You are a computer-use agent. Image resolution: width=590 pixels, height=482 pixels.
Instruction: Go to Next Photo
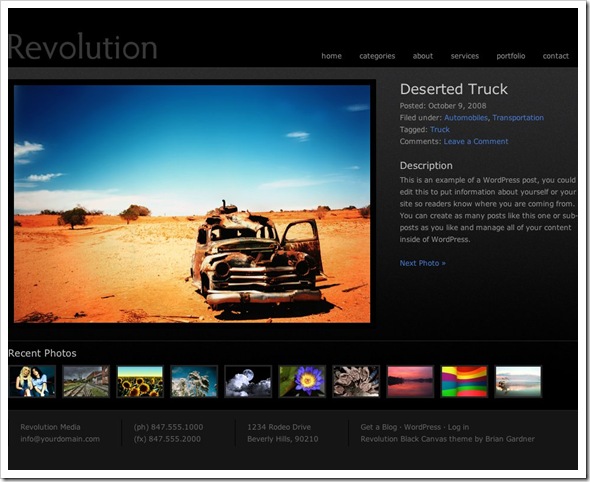[x=422, y=263]
